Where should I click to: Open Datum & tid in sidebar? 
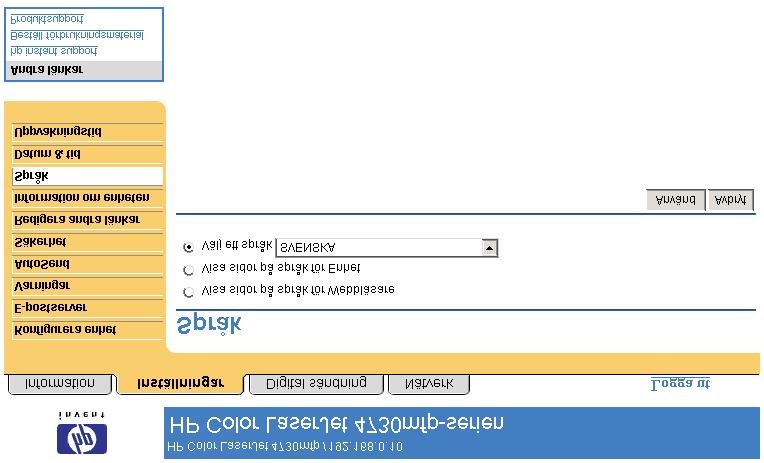[88, 154]
